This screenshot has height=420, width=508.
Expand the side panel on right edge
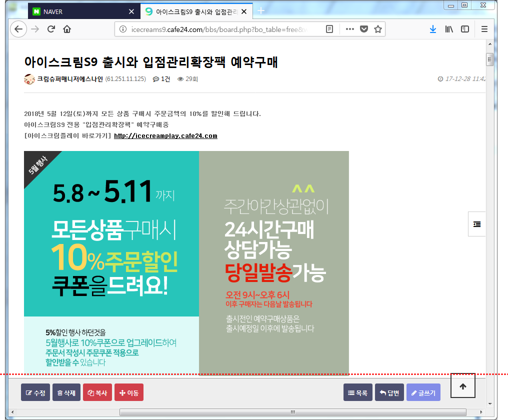coord(477,224)
